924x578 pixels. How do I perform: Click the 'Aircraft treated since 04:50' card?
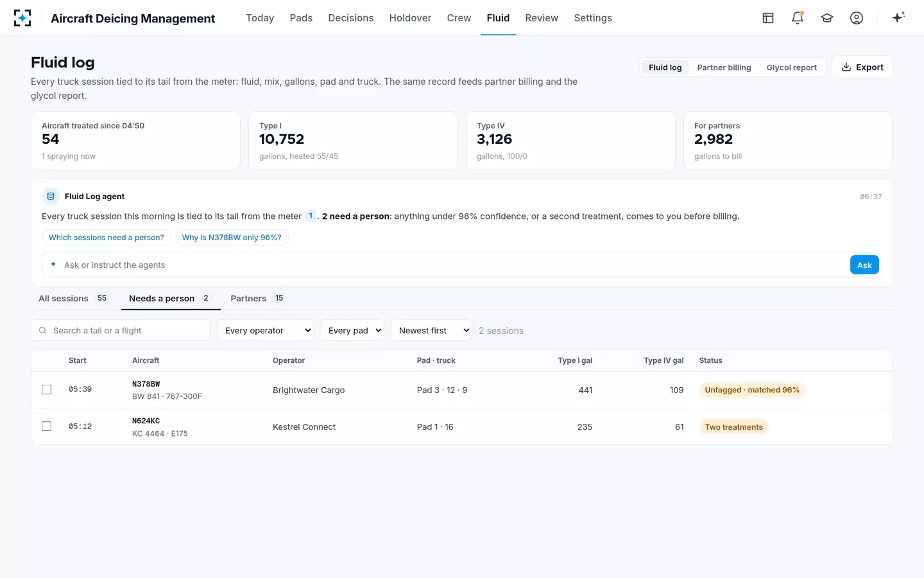tap(136, 141)
